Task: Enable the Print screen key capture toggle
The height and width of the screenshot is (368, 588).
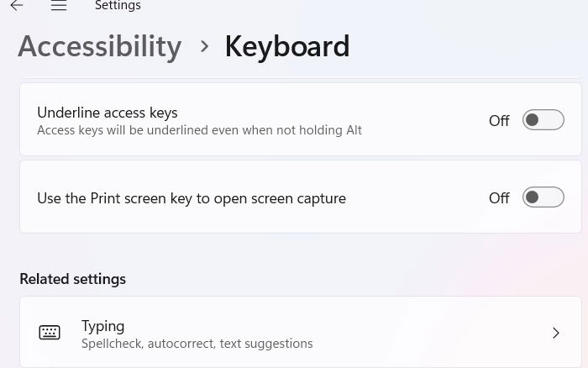Action: click(x=543, y=197)
